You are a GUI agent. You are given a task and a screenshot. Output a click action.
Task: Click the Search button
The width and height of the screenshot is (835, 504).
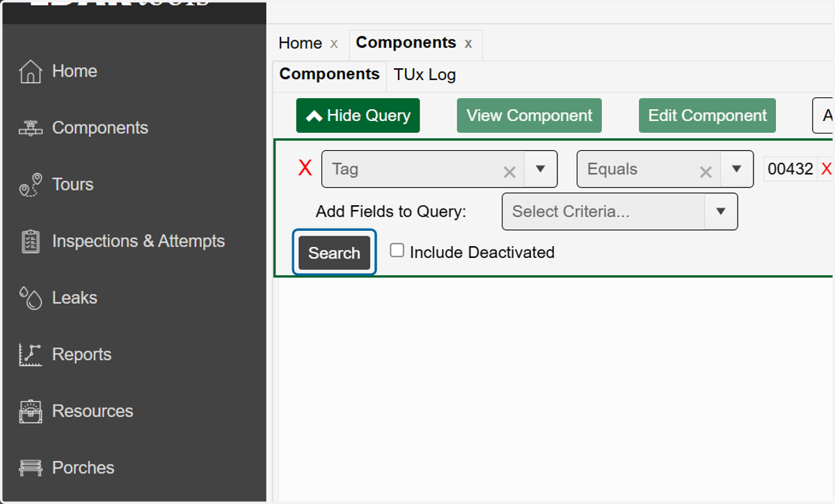(335, 253)
